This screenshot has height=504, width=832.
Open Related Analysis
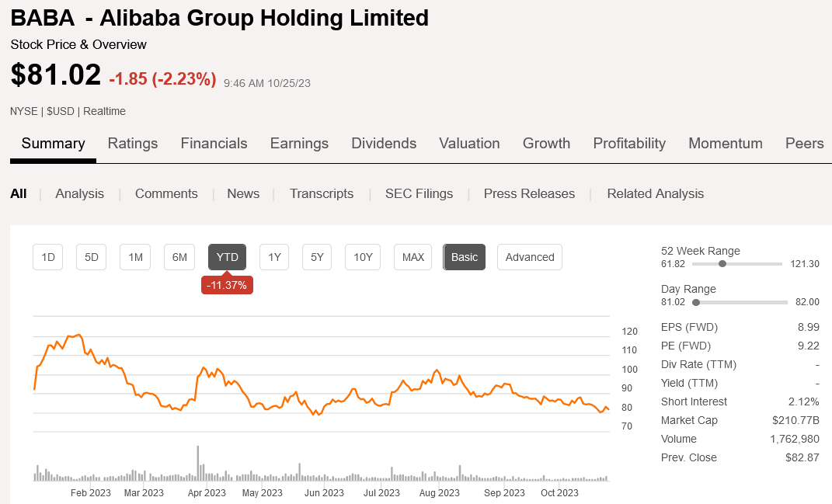coord(656,193)
